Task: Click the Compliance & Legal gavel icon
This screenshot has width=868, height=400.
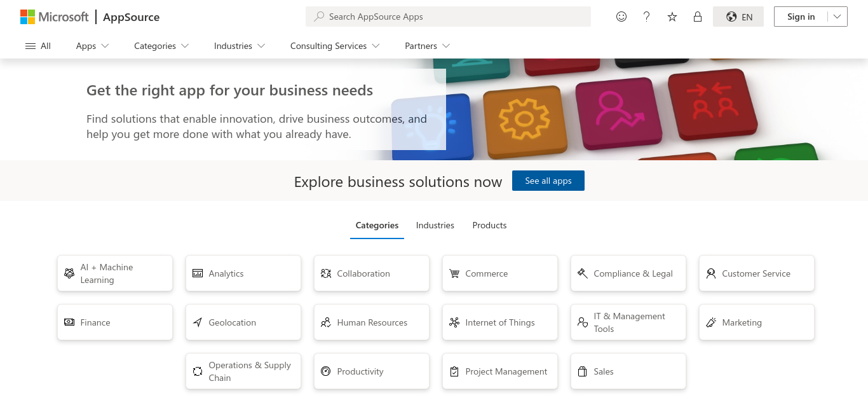Action: pos(583,273)
